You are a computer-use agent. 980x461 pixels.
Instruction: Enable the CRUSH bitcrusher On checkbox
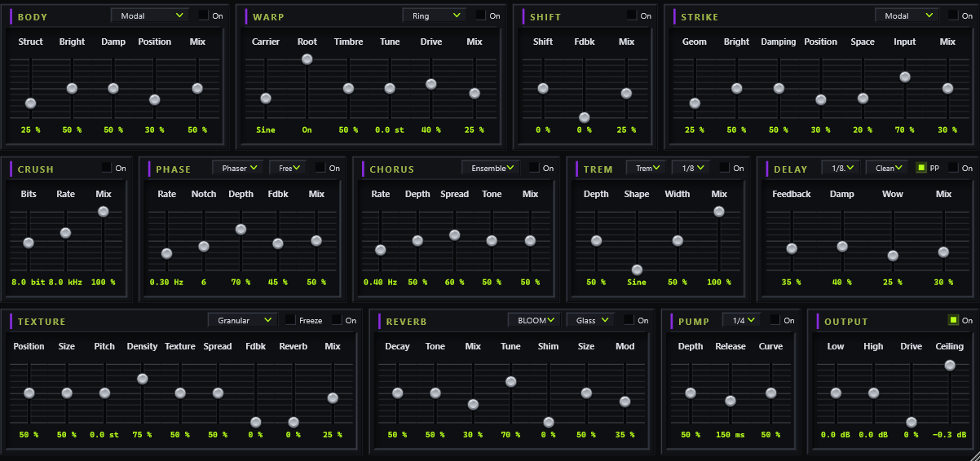(x=106, y=168)
